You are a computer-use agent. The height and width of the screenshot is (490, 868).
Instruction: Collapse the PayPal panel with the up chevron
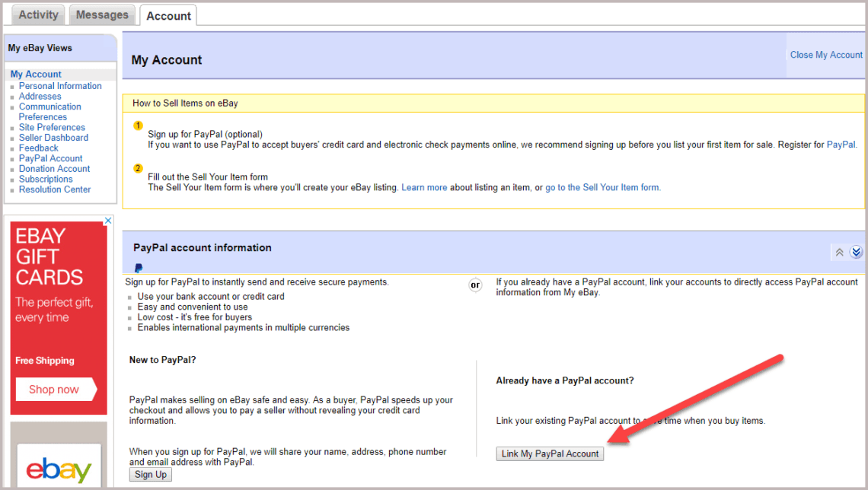pyautogui.click(x=839, y=252)
